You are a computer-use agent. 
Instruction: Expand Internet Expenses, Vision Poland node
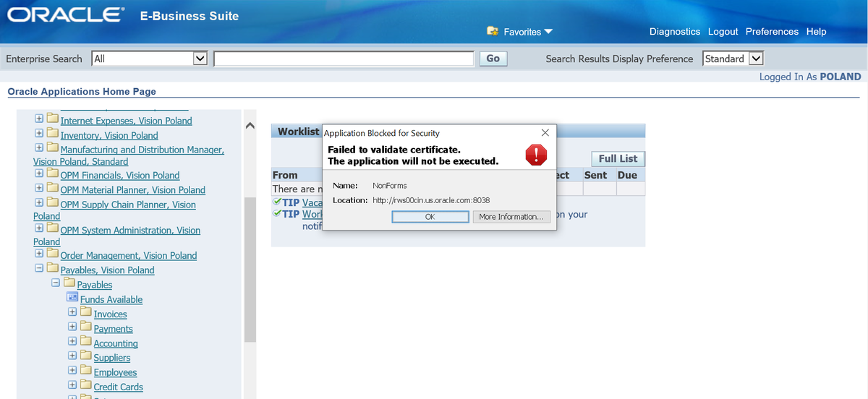[39, 120]
